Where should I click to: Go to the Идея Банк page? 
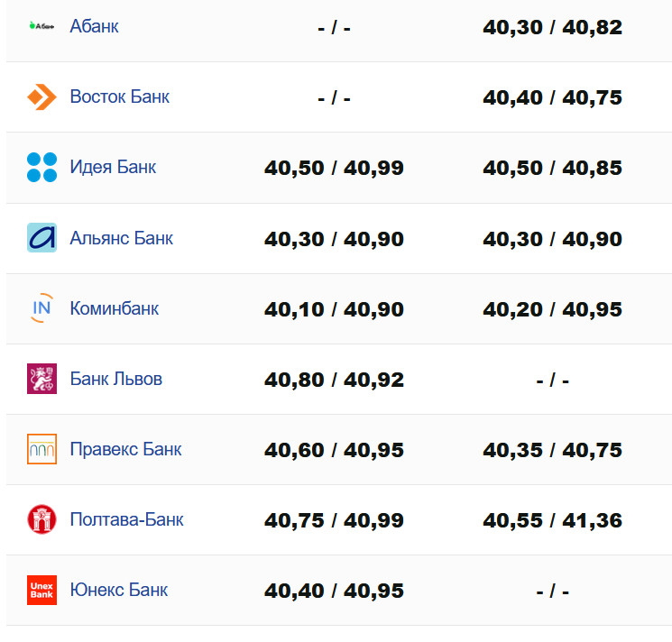click(x=113, y=167)
